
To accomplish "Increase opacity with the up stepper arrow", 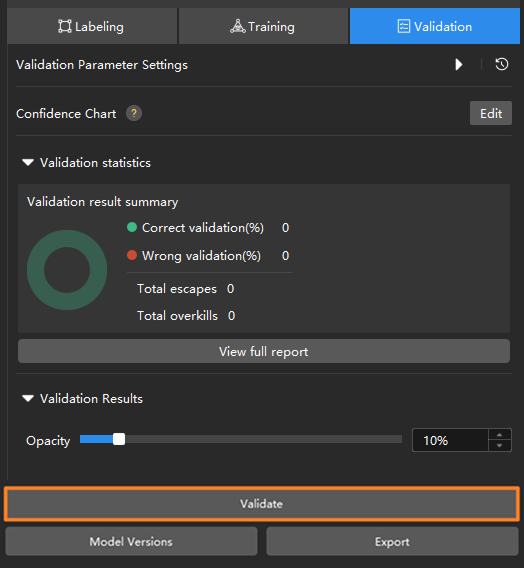I will coord(500,435).
